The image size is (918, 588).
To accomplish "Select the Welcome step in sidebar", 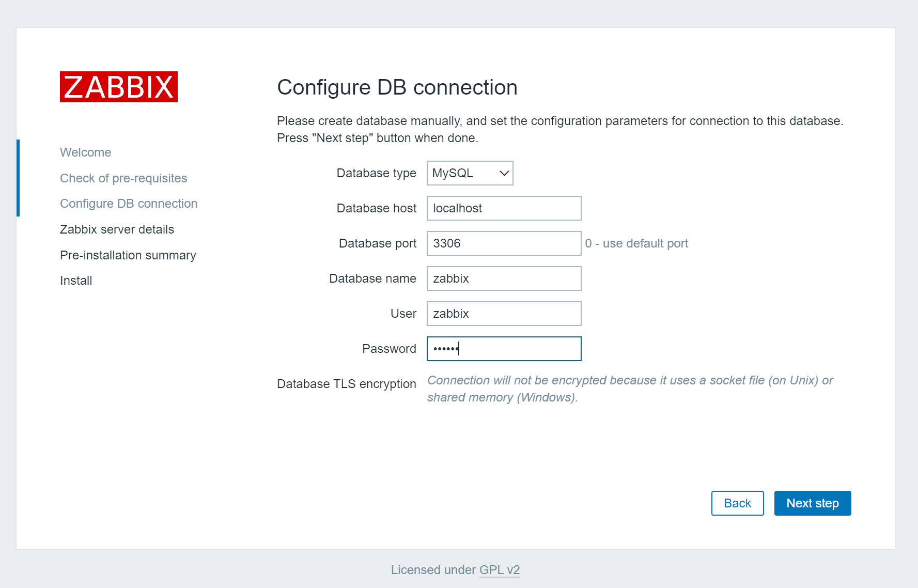I will 86,152.
